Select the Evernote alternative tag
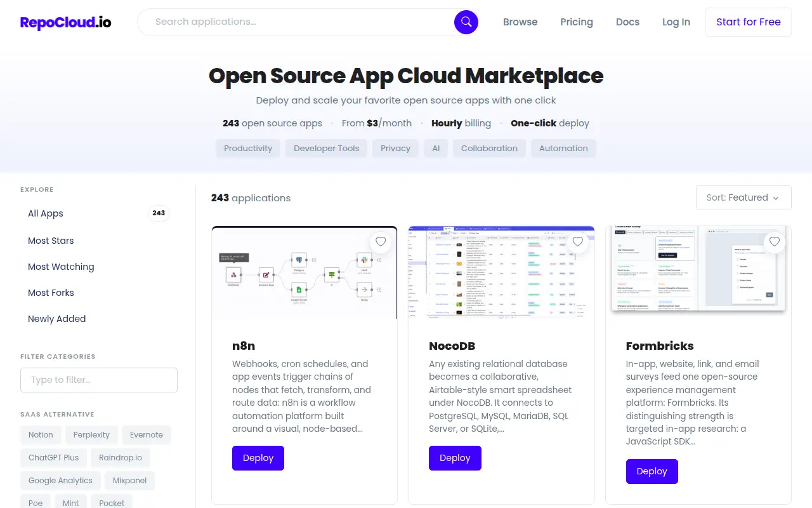Image resolution: width=812 pixels, height=508 pixels. click(x=147, y=435)
